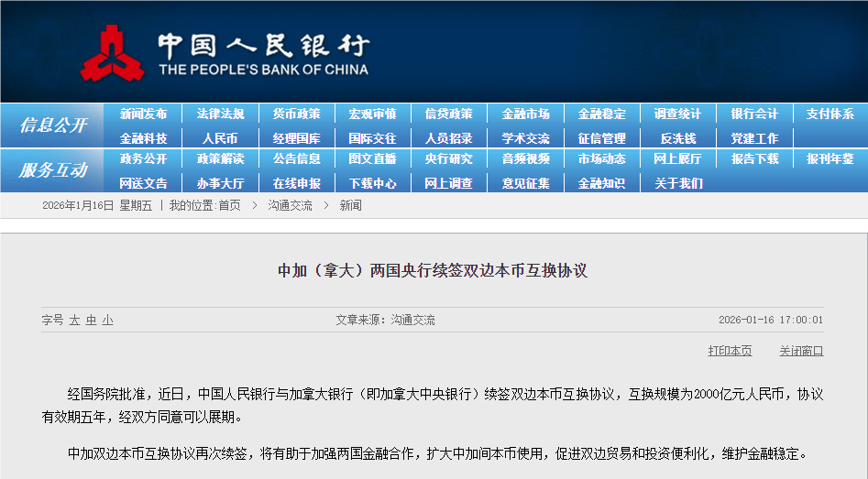Screen dimensions: 868x479
Task: Go to the 金融市场 section
Action: [x=525, y=114]
